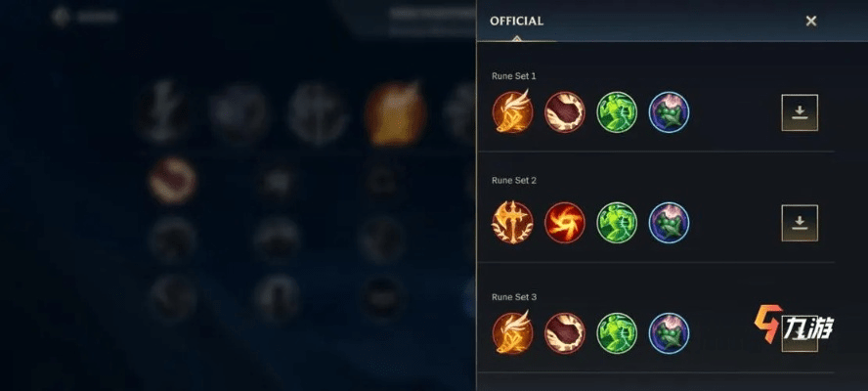Select the golden wing keystone in Rune Set 1
The image size is (868, 391).
click(512, 111)
